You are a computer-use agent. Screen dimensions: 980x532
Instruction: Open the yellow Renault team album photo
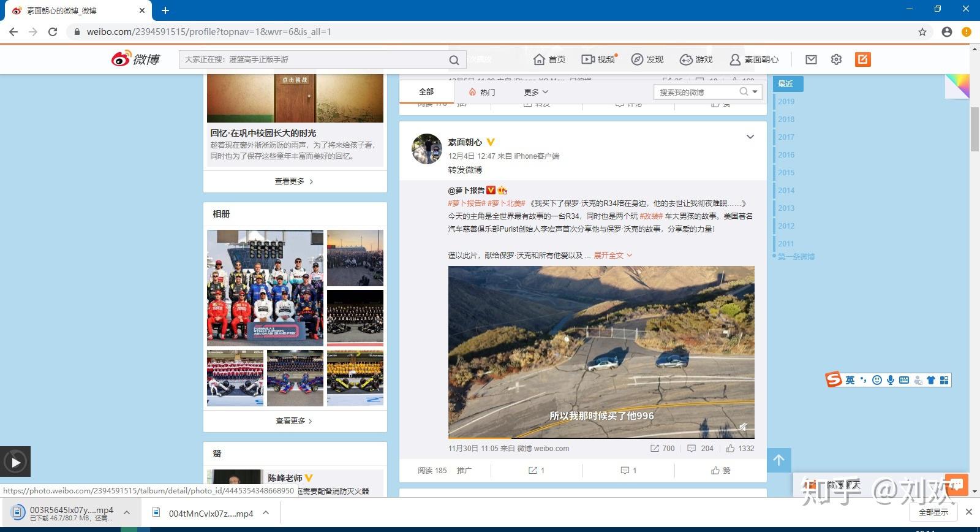(x=355, y=378)
